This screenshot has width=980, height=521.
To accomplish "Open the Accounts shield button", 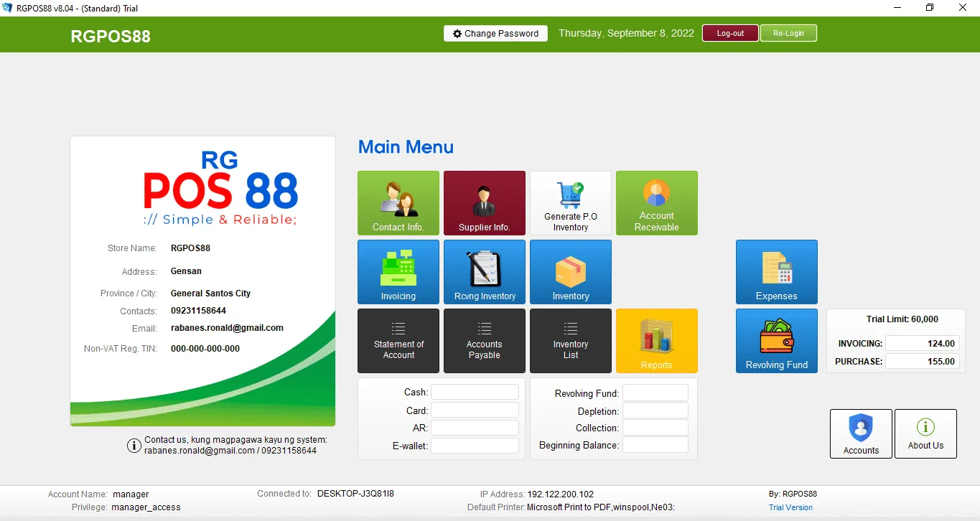I will (x=861, y=433).
